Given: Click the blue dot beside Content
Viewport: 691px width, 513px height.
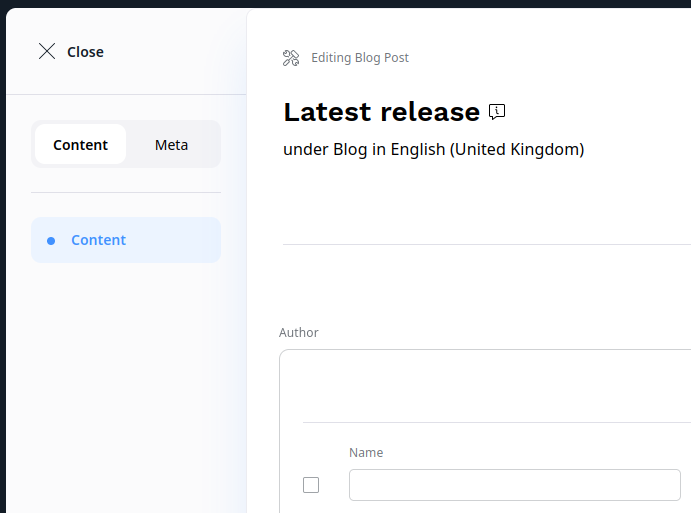Looking at the screenshot, I should [51, 240].
